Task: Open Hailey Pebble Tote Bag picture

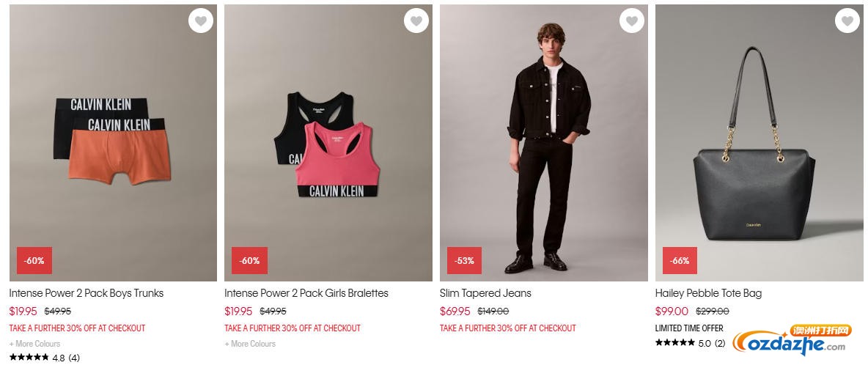Action: (x=759, y=143)
